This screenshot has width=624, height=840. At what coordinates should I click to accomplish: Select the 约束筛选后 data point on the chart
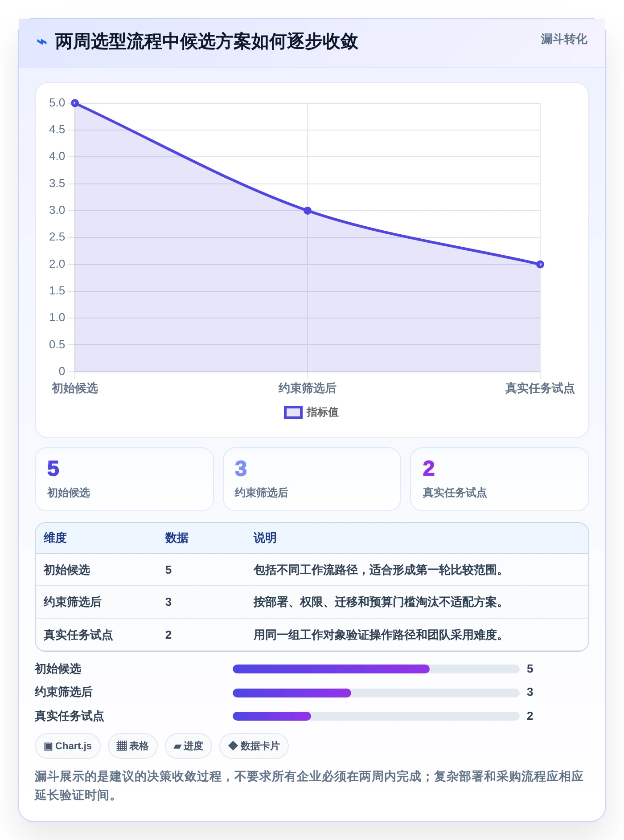coord(308,211)
